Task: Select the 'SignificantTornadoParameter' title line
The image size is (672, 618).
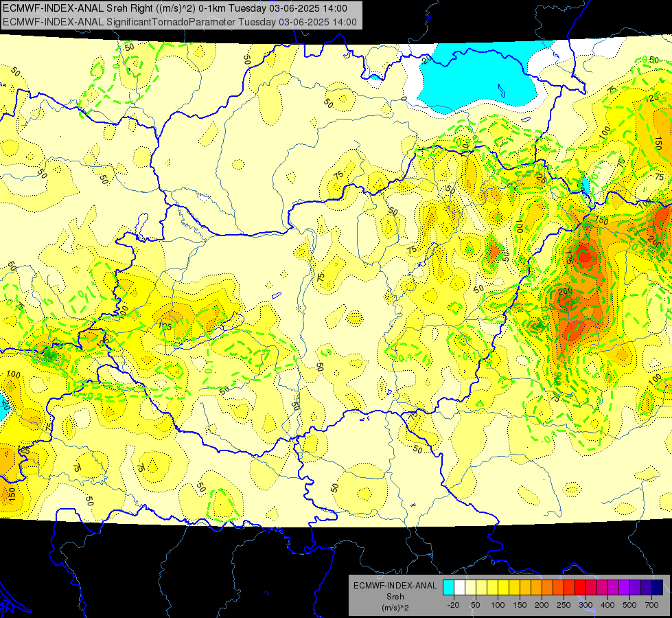Action: pyautogui.click(x=180, y=22)
